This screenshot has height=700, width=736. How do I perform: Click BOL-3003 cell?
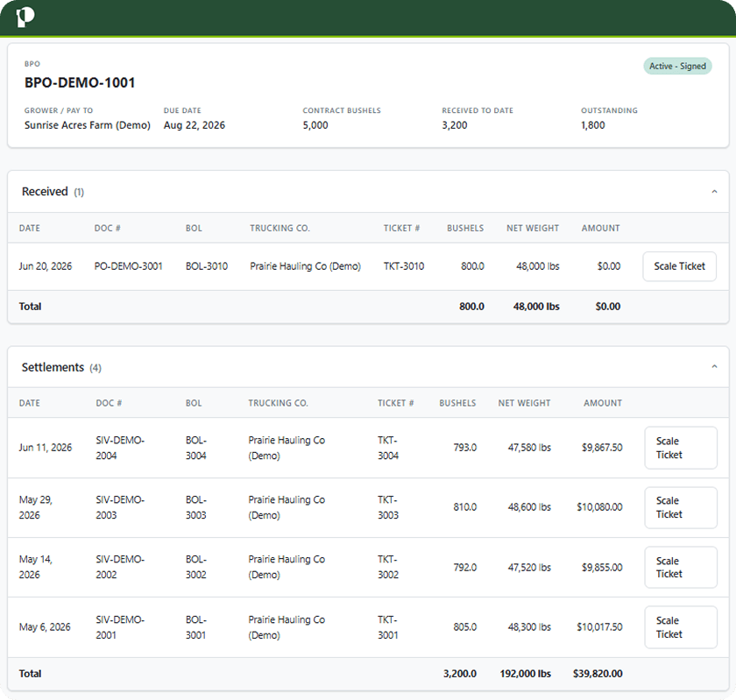click(196, 507)
